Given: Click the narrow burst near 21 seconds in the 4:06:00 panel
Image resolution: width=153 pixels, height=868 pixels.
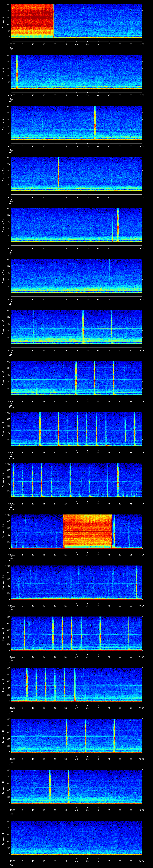Looking at the screenshot, I should click(x=59, y=174).
